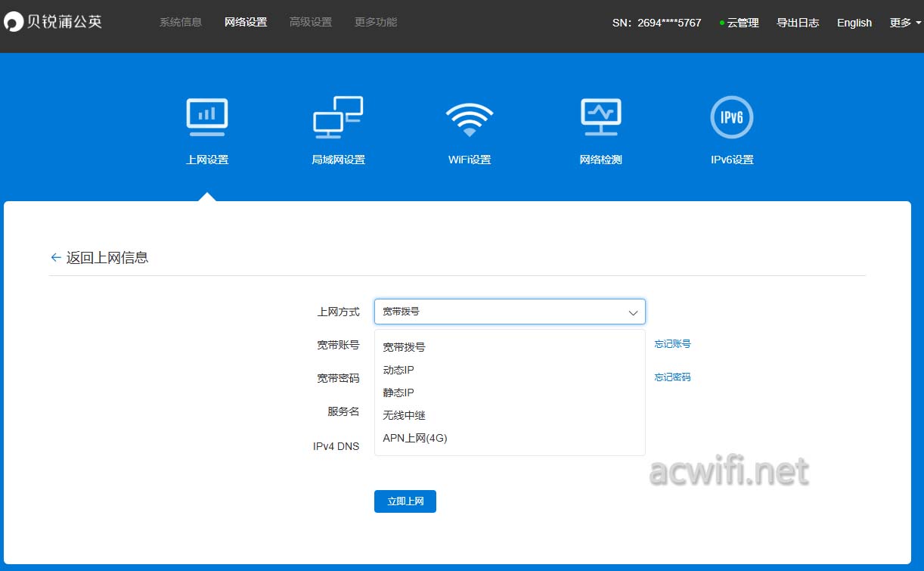Switch to the 网络设置 menu
Image resolution: width=924 pixels, height=571 pixels.
(246, 22)
